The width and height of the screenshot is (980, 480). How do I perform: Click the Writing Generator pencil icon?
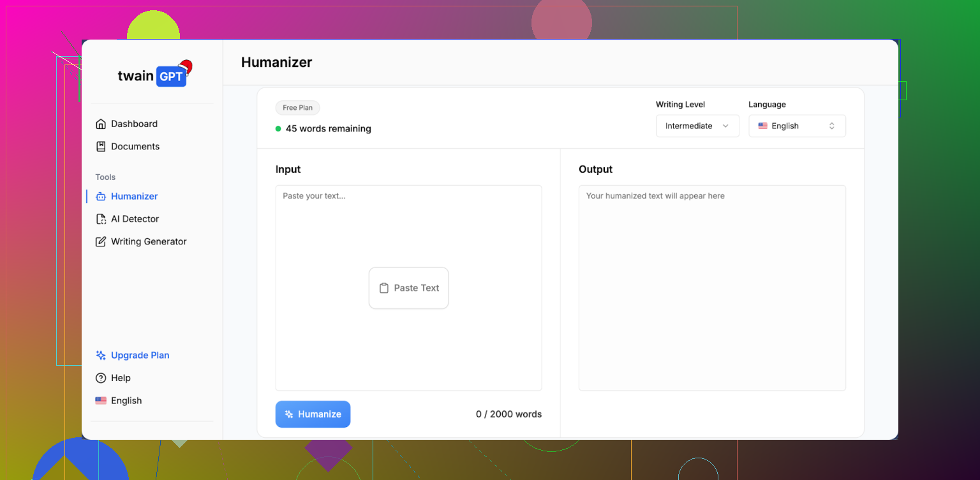[x=101, y=242]
